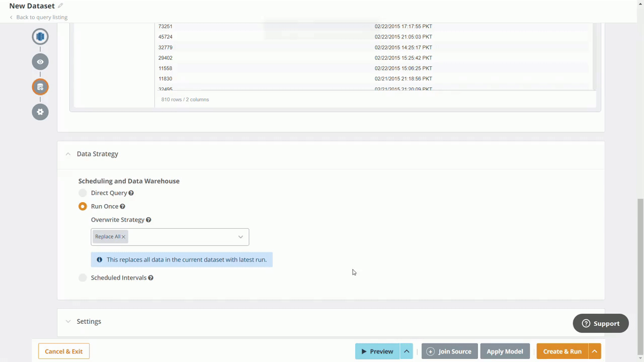Select the Scheduled Intervals radio option
644x362 pixels.
click(x=83, y=278)
